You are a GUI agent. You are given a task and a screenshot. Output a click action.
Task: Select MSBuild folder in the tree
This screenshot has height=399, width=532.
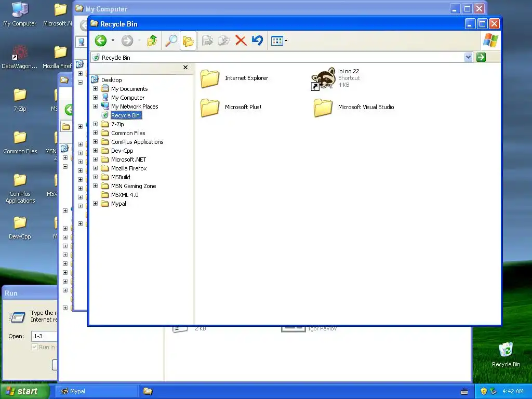[121, 177]
